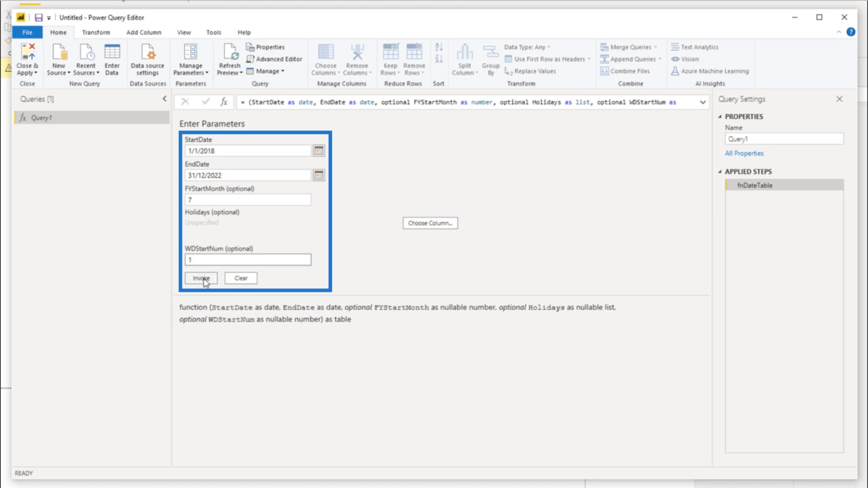868x488 pixels.
Task: Click the Invoke button
Action: [x=201, y=278]
